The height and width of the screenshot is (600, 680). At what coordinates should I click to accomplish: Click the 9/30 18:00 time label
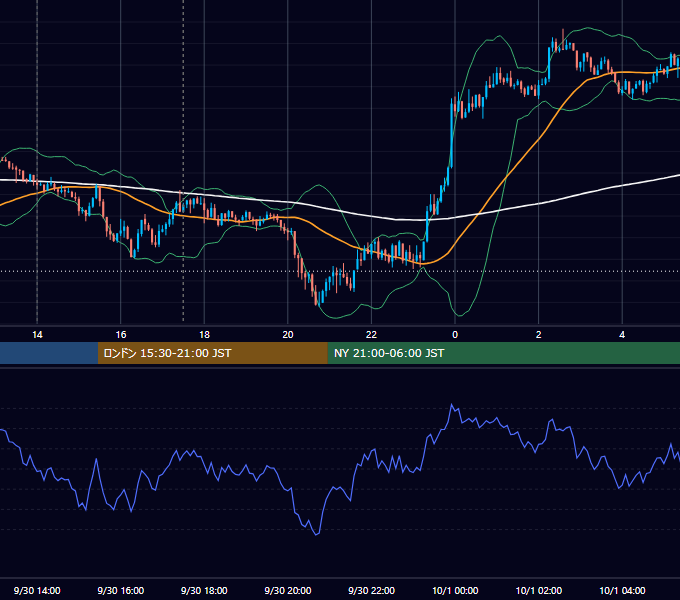click(x=204, y=590)
